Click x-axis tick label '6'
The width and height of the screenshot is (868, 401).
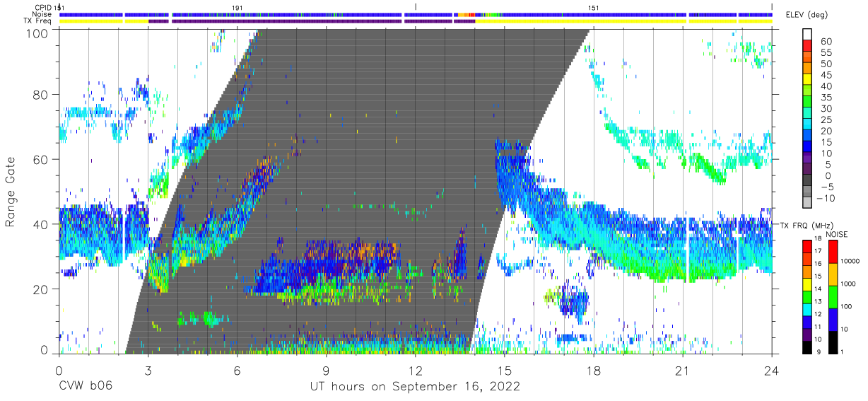[237, 370]
